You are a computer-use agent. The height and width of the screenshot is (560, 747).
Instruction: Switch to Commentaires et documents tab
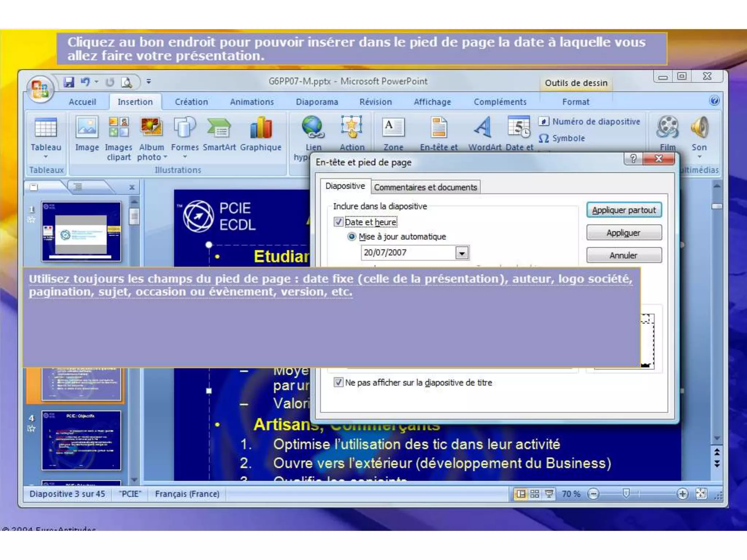[425, 187]
